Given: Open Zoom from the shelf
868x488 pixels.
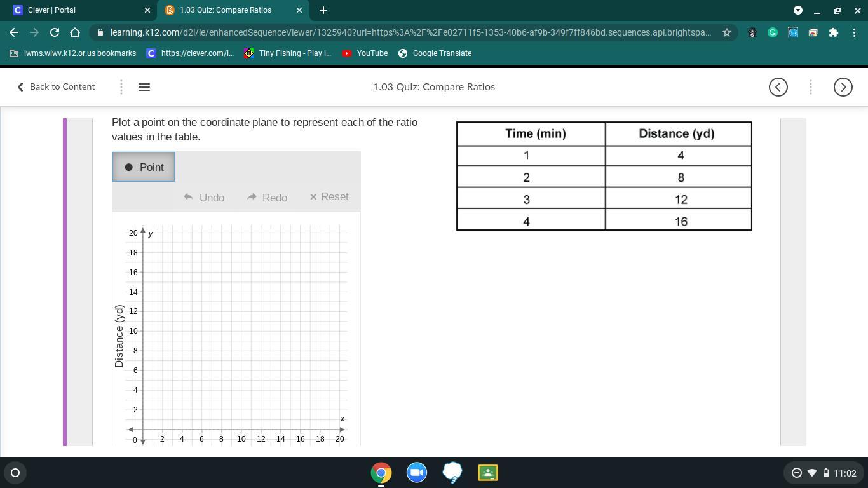Looking at the screenshot, I should (417, 473).
